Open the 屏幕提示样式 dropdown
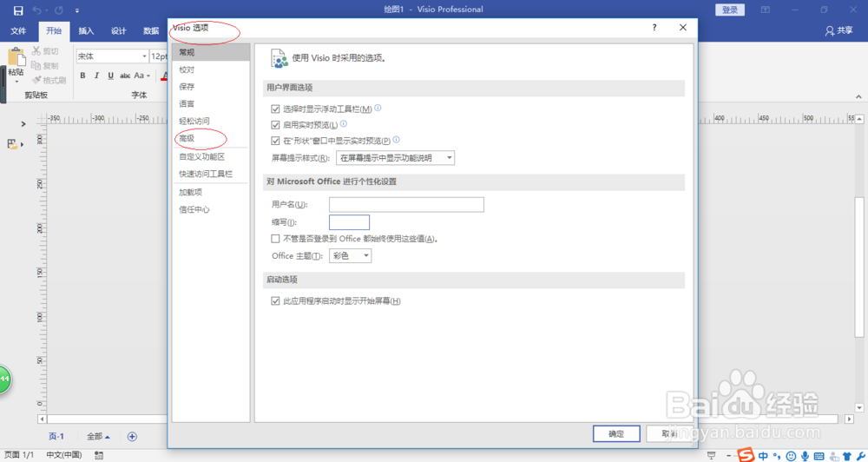 395,158
